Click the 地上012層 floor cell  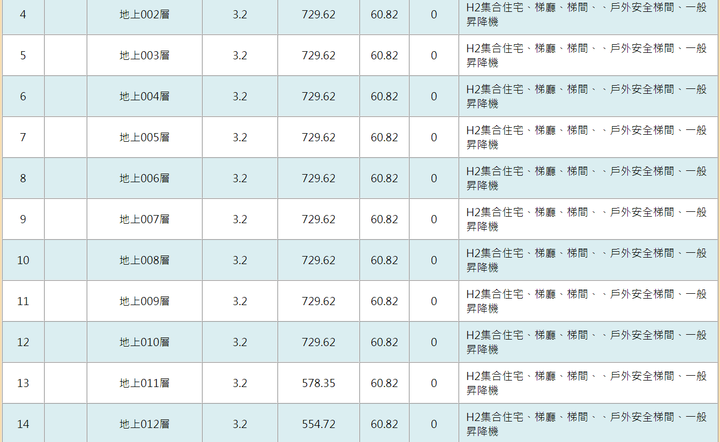(145, 424)
